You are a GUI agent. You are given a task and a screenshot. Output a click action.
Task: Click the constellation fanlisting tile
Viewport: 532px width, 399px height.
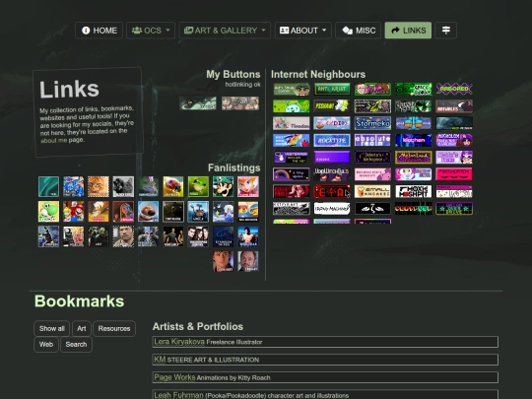[x=223, y=236]
